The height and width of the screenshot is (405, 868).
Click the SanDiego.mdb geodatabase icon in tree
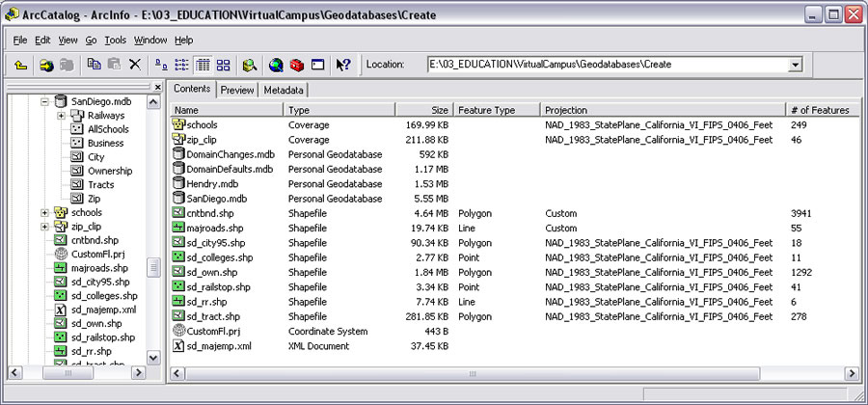tap(61, 102)
